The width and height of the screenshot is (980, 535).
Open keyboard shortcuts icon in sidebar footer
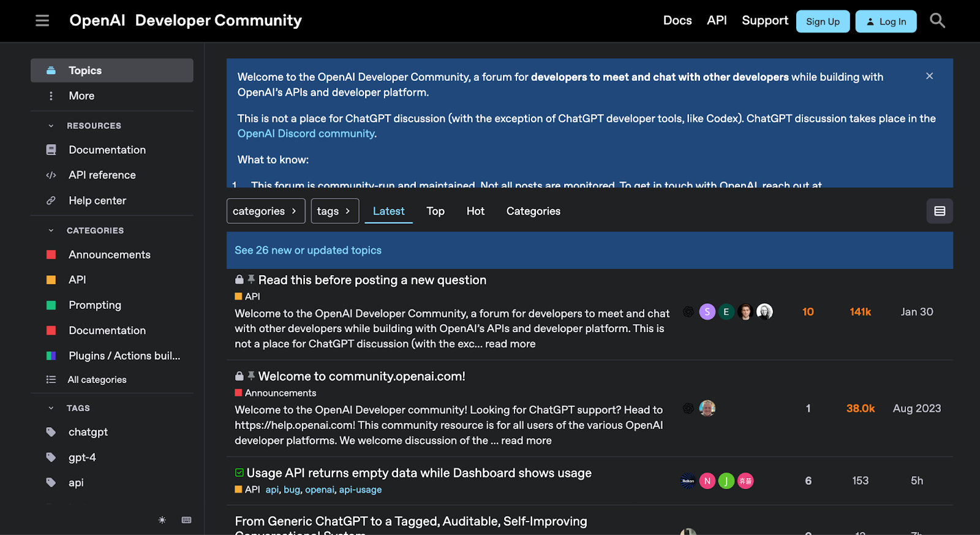[187, 520]
